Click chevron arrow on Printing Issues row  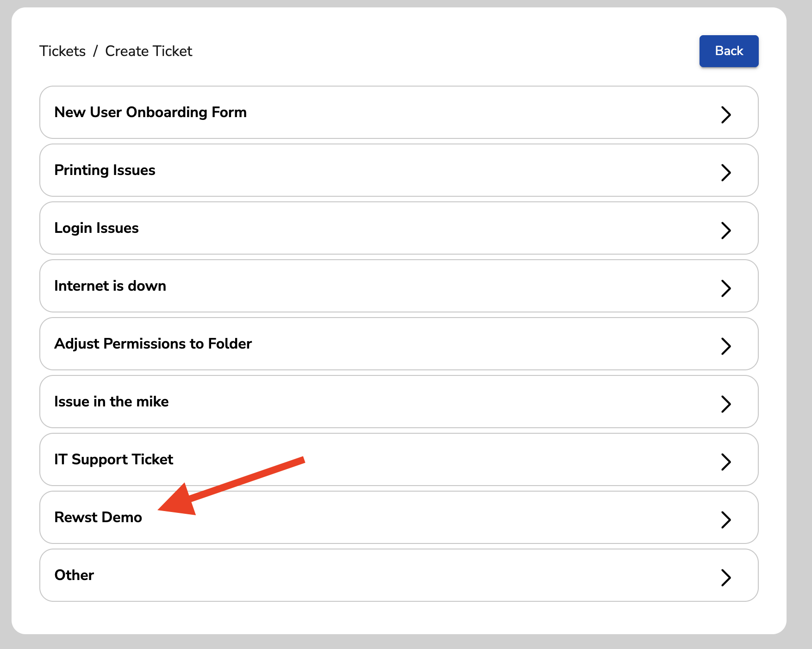click(x=725, y=172)
